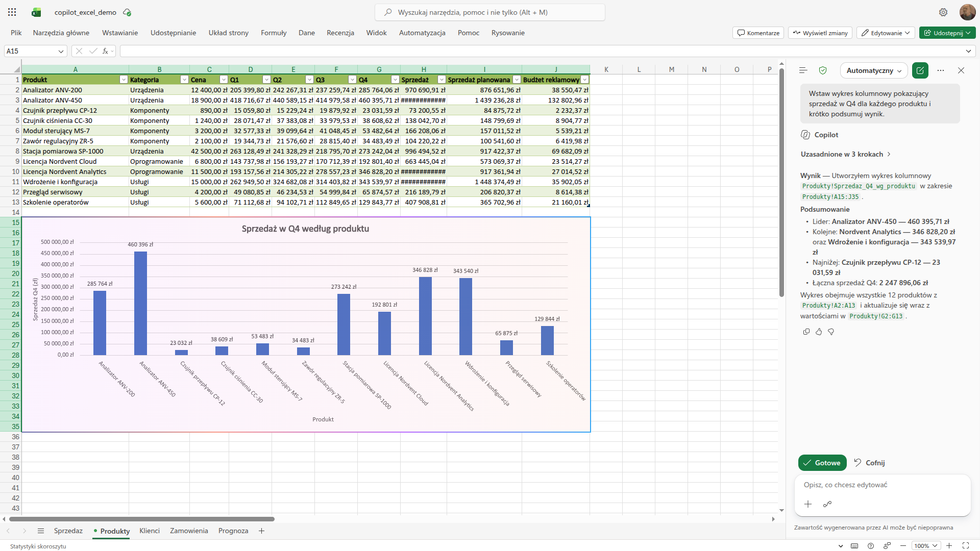Screen dimensions: 980x551
Task: Open the Q4 column filter
Action: tap(395, 80)
